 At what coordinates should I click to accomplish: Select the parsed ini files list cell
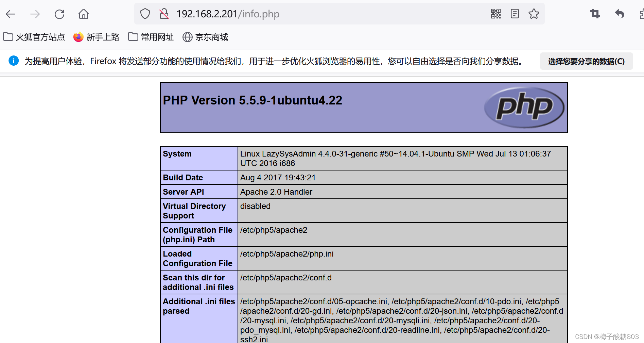point(403,319)
